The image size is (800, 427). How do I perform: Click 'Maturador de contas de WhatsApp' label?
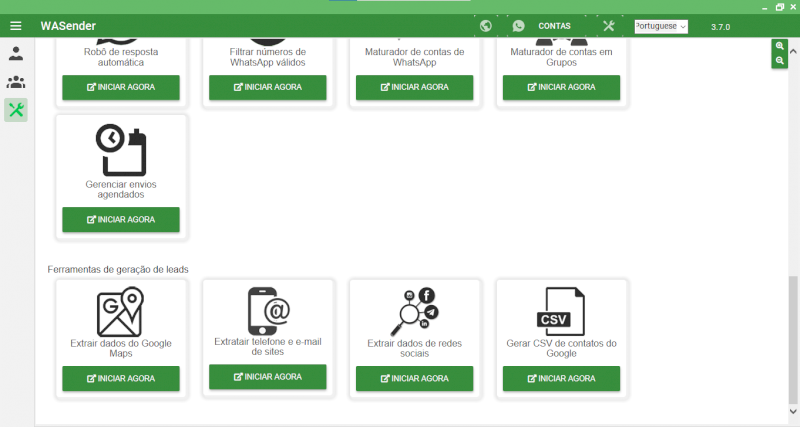coord(415,57)
